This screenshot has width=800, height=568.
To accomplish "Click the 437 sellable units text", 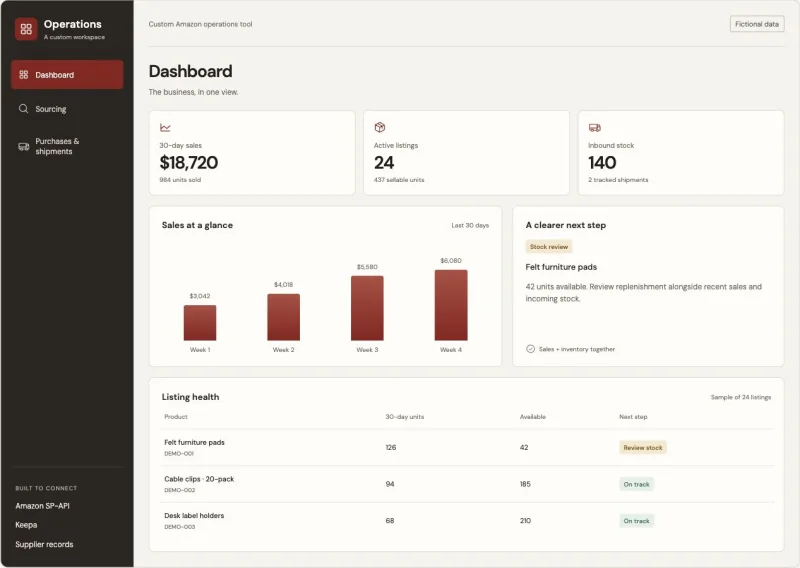I will tap(399, 180).
